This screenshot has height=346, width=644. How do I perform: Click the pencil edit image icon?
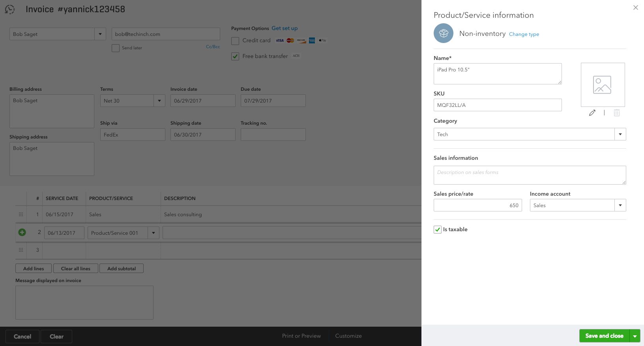coord(592,113)
